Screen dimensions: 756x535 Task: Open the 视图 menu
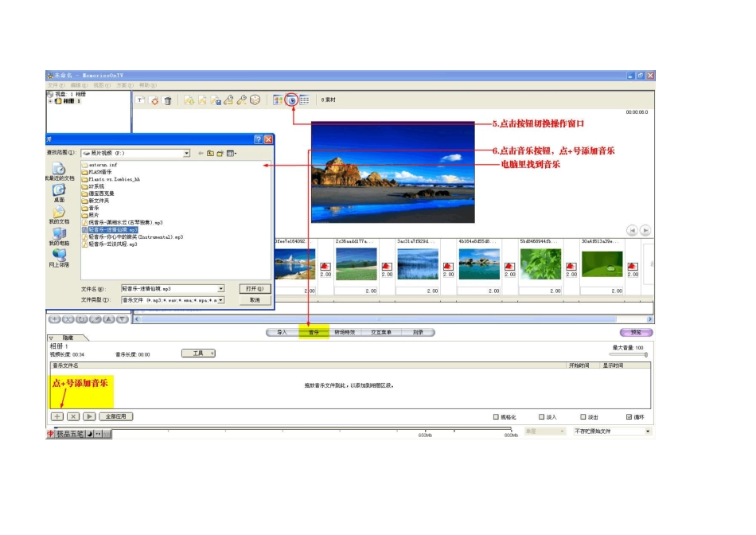(x=102, y=85)
